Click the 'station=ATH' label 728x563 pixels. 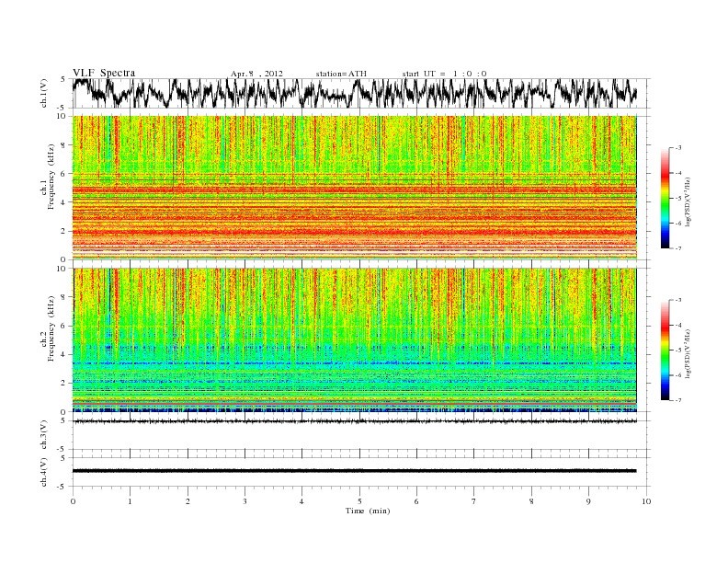click(341, 74)
